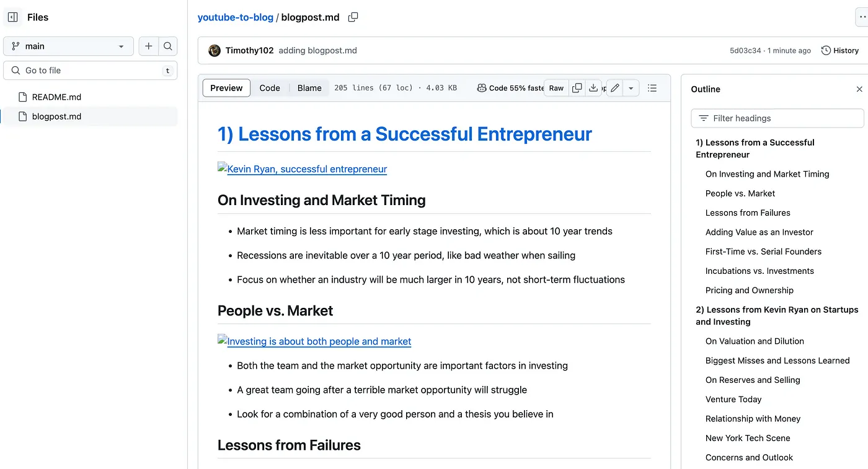Switch to the Code tab

[270, 88]
